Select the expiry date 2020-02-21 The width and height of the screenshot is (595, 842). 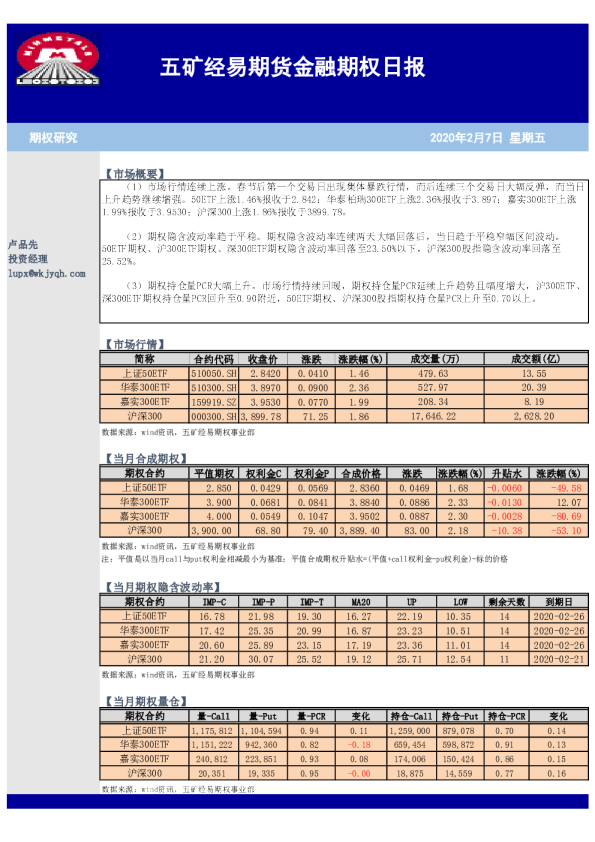[x=558, y=659]
